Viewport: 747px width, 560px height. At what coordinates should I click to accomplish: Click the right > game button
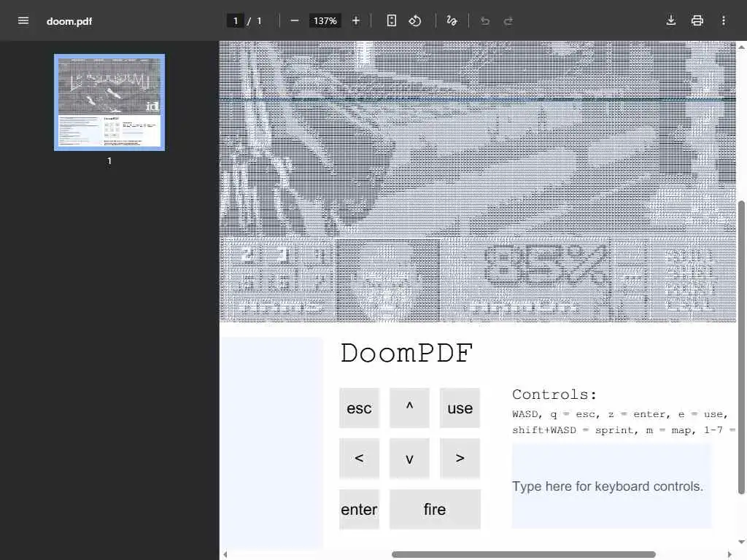coord(460,458)
